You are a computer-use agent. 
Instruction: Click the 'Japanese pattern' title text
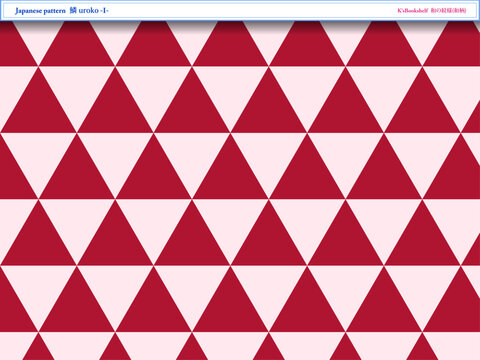[40, 11]
